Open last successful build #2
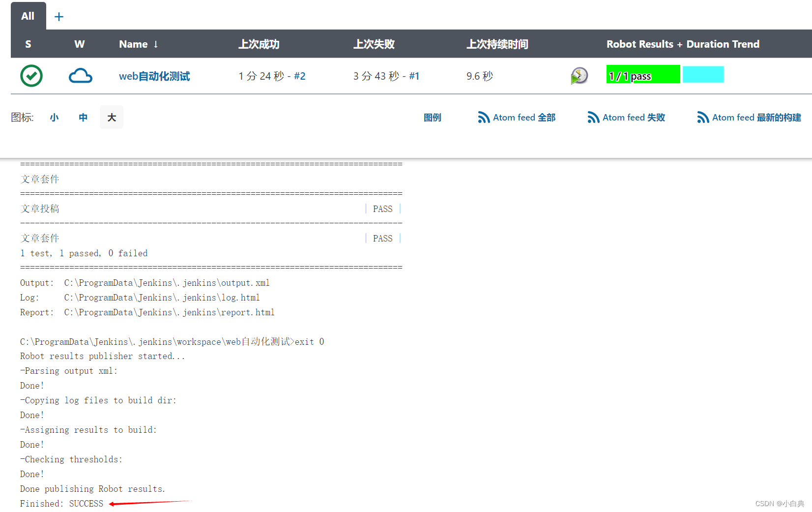812x512 pixels. coord(300,76)
